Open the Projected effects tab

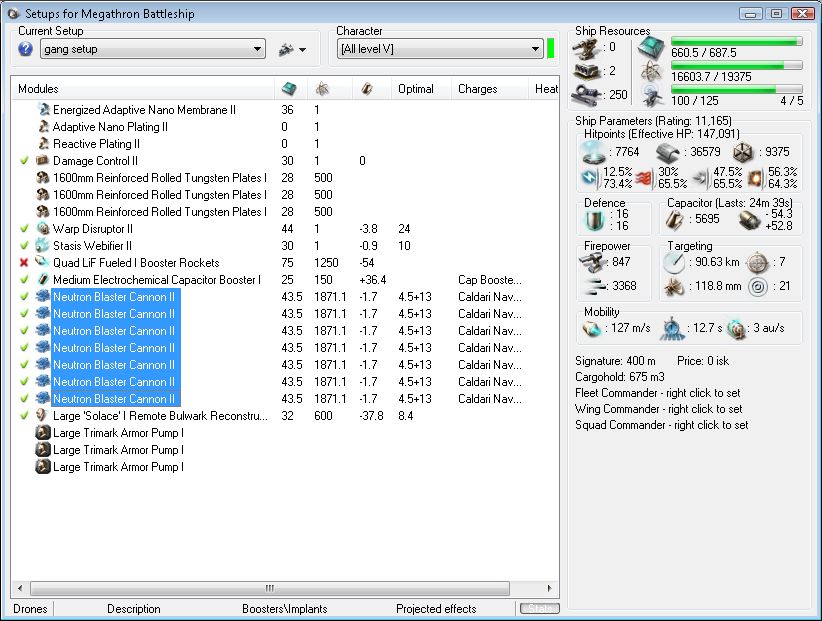pos(436,609)
